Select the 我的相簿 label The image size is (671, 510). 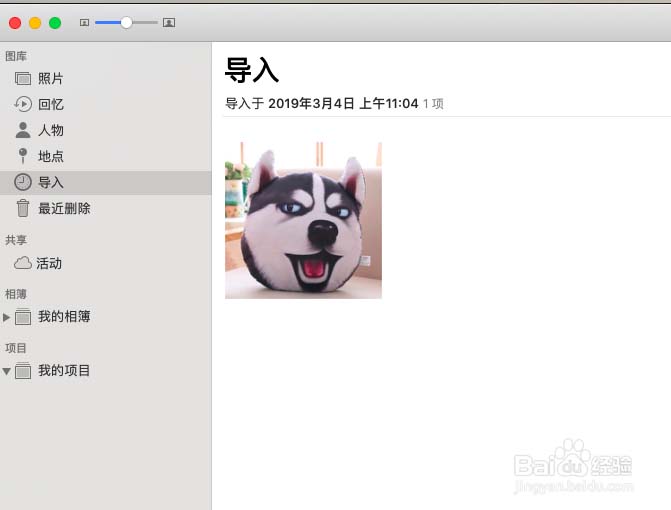click(x=64, y=317)
